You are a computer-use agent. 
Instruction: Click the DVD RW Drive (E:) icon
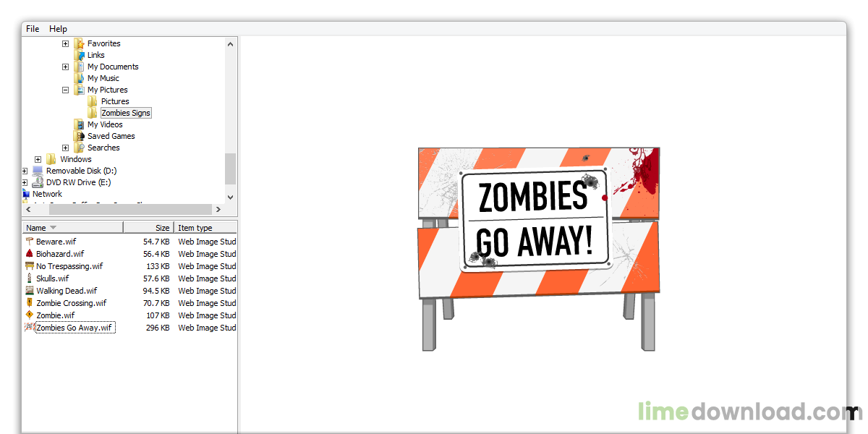[38, 182]
